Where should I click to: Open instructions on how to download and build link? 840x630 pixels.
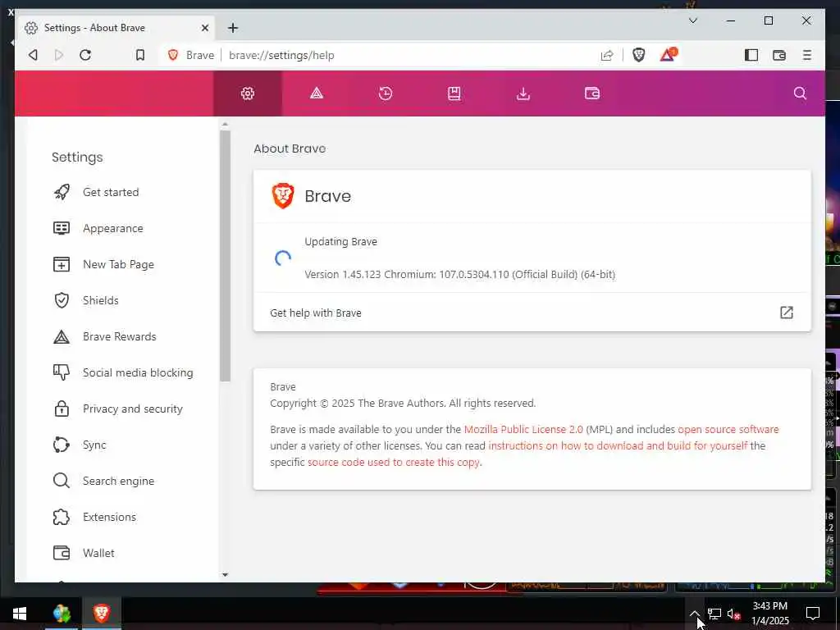(x=618, y=445)
